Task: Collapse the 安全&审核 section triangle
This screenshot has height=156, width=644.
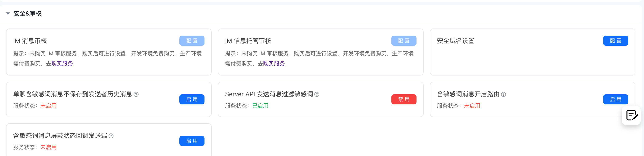Action: [x=8, y=14]
